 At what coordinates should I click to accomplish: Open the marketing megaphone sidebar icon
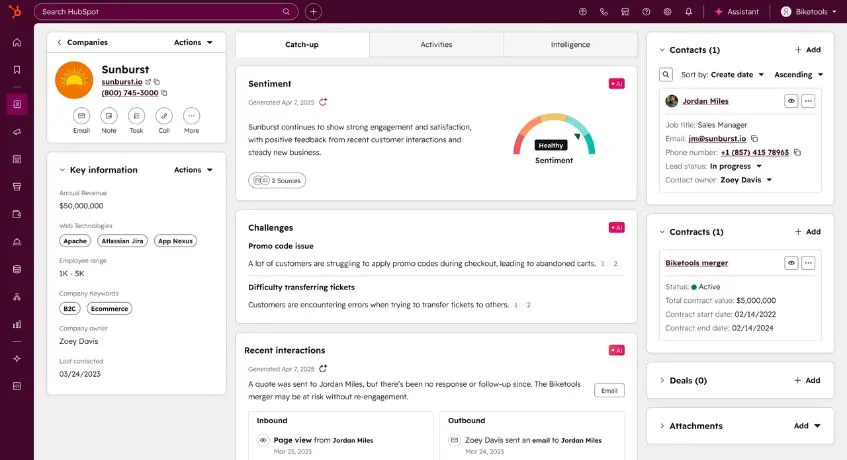17,132
